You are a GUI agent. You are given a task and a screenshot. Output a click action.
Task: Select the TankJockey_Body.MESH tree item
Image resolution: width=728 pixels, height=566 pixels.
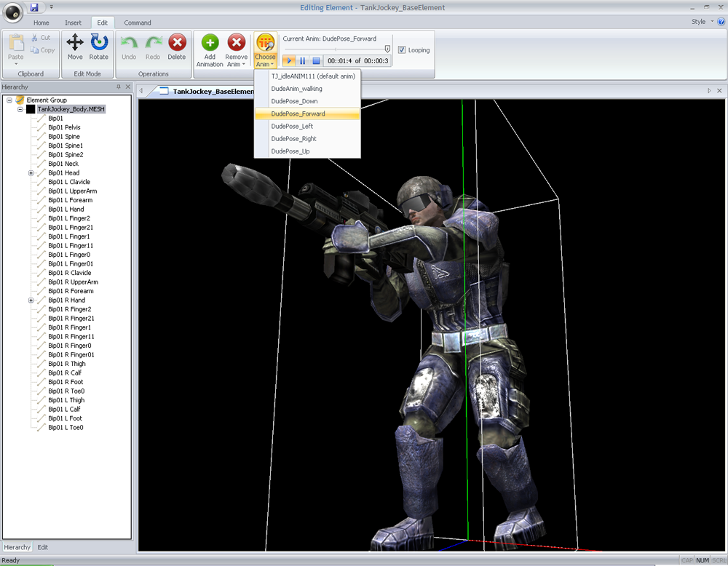click(71, 109)
